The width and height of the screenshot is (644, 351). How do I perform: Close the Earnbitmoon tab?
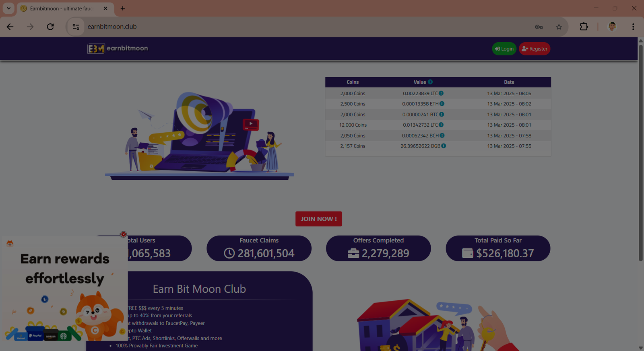105,8
